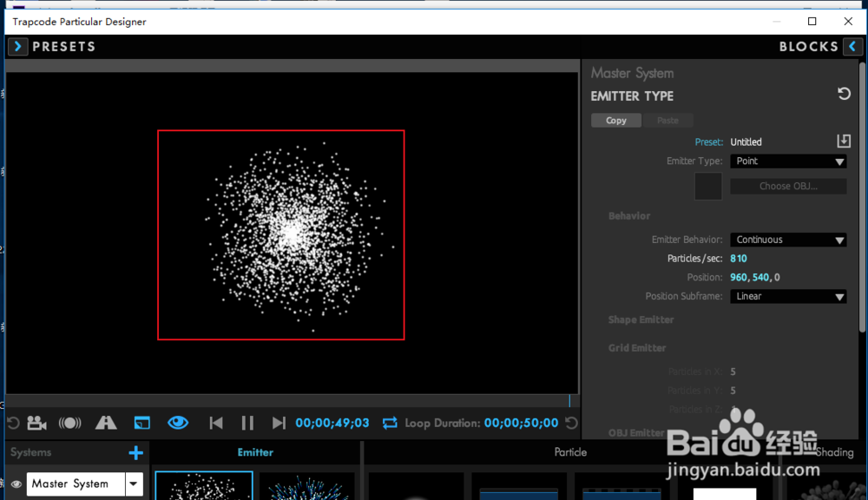Open the Position Subframe dropdown
This screenshot has width=868, height=500.
788,296
